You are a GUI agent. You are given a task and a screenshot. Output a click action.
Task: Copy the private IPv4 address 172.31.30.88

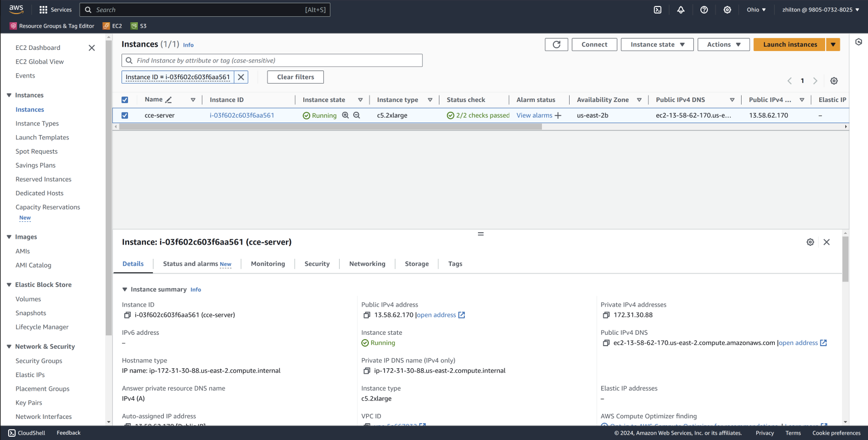click(607, 315)
